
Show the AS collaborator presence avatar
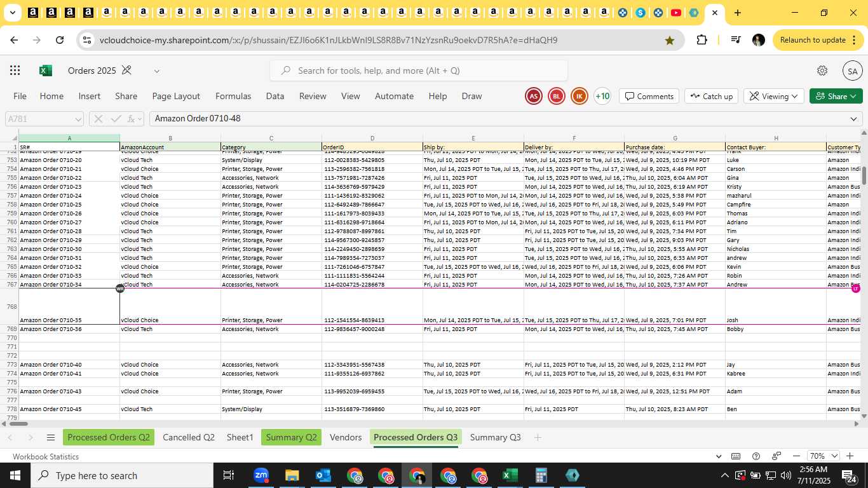[534, 97]
